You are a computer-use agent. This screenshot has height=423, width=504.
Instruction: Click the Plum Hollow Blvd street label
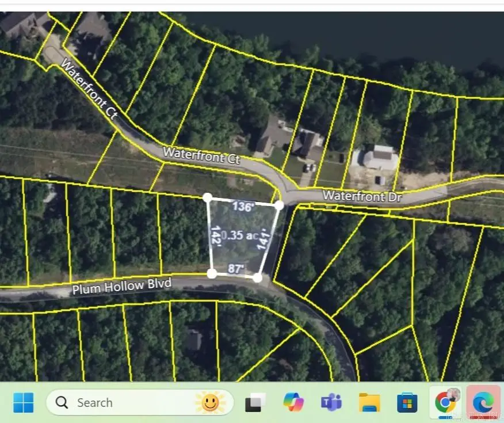[x=121, y=285]
